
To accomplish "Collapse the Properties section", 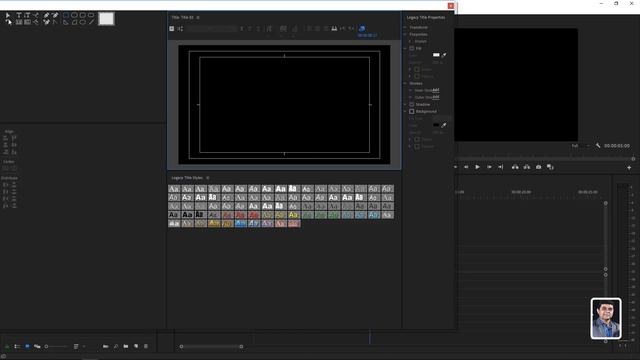I will coord(405,34).
